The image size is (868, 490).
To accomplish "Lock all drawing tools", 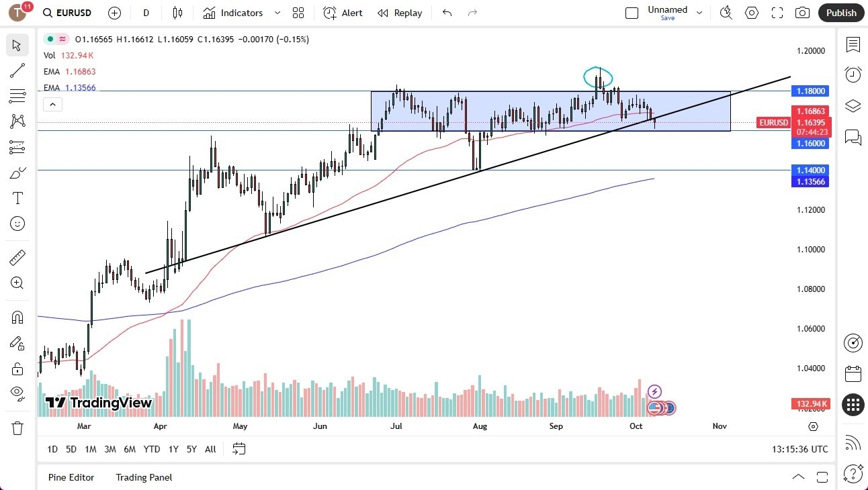I will pyautogui.click(x=17, y=369).
